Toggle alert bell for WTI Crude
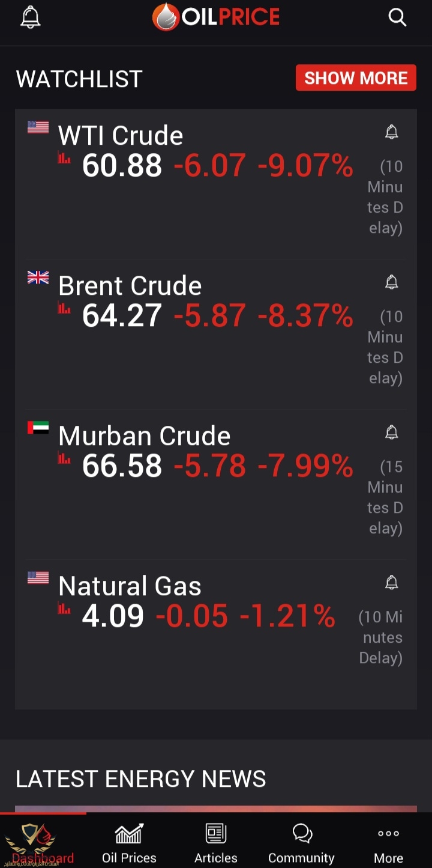432x868 pixels. 391,132
